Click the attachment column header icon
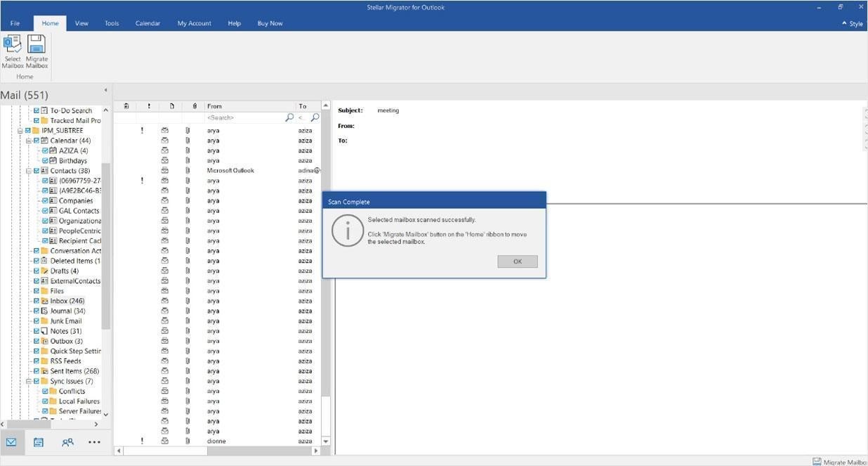Image resolution: width=868 pixels, height=466 pixels. coord(195,105)
